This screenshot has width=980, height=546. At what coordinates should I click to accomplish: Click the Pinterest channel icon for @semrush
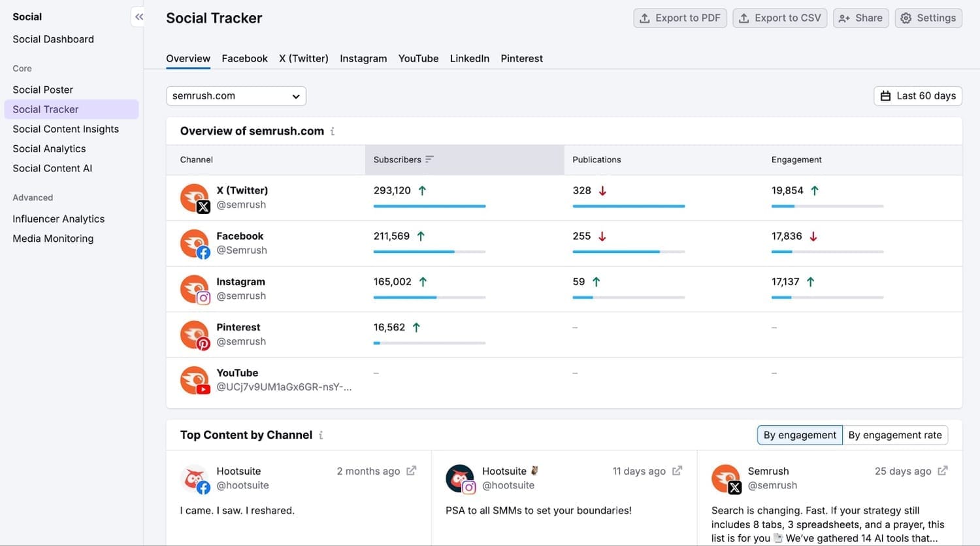tap(194, 334)
